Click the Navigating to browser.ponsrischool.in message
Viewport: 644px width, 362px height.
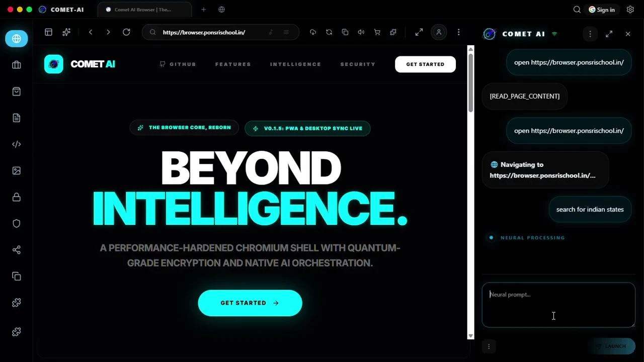click(x=545, y=170)
